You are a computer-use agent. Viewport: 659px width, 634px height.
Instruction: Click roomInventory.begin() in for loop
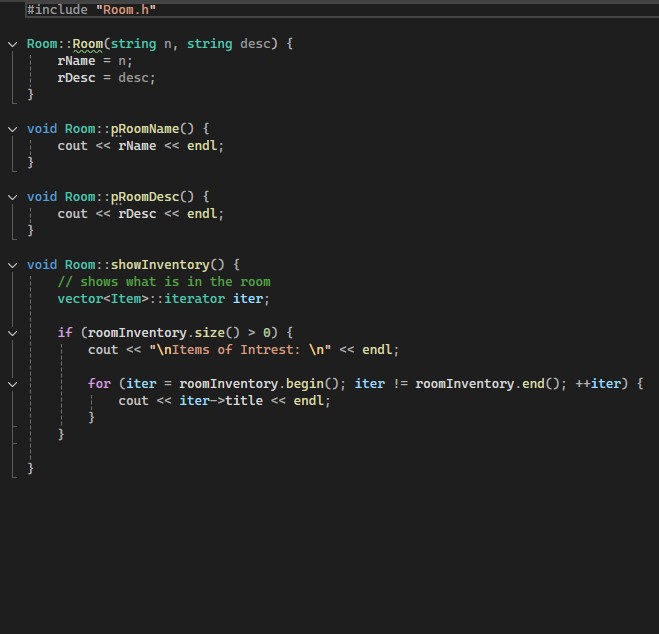[257, 384]
